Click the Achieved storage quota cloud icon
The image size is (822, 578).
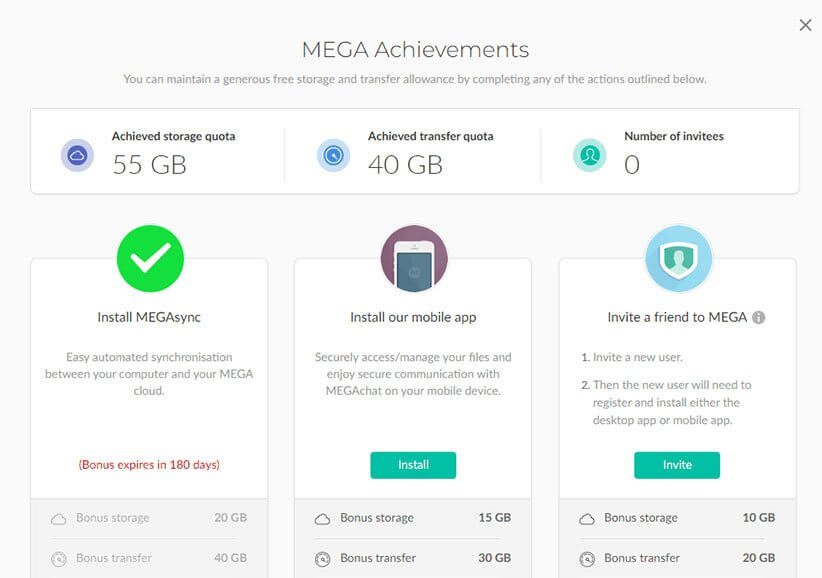[77, 154]
